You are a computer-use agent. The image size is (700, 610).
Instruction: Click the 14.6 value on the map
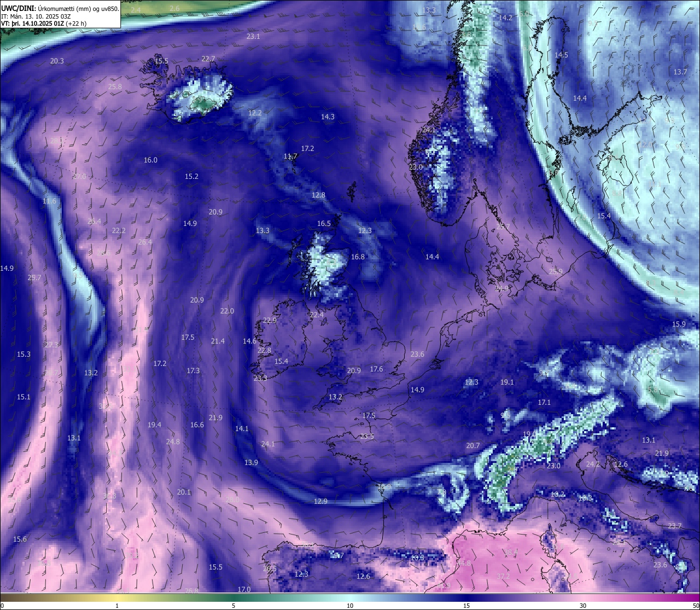coord(249,341)
